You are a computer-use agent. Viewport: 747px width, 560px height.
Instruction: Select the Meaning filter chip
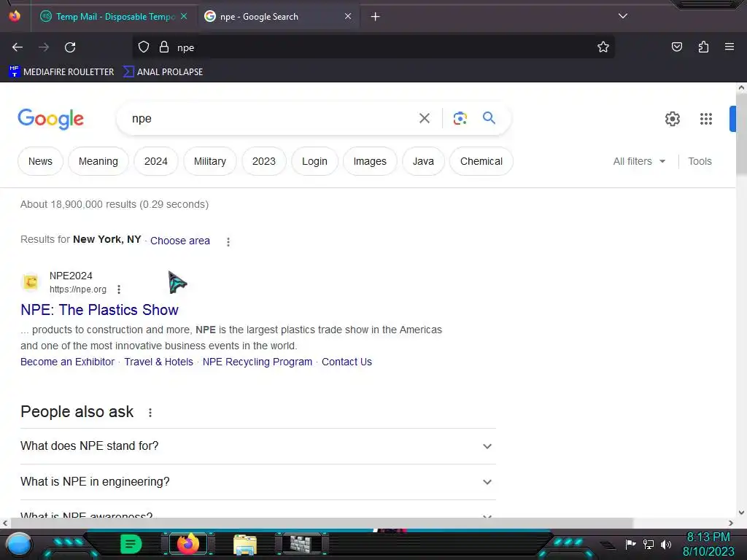coord(98,161)
